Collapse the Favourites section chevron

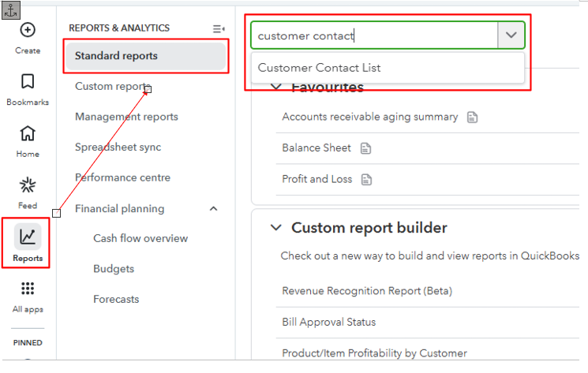275,88
